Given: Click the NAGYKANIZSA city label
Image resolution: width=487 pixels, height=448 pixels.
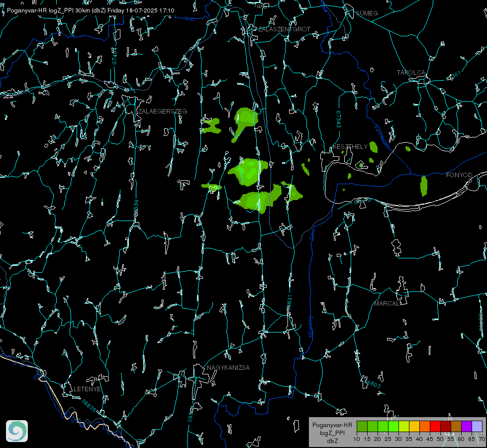Looking at the screenshot, I should (228, 367).
